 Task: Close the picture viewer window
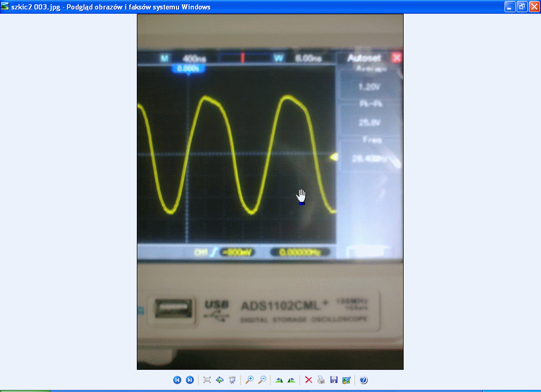[x=534, y=7]
